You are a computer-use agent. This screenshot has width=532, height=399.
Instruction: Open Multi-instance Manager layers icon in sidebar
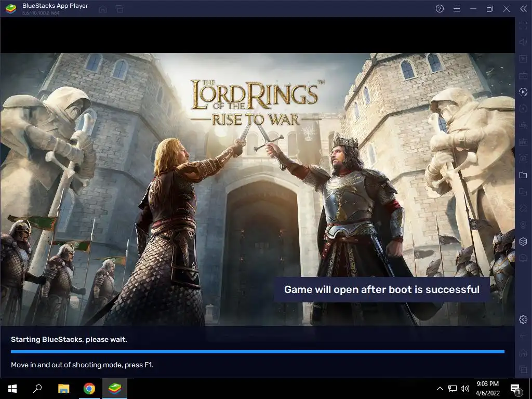[x=523, y=241]
